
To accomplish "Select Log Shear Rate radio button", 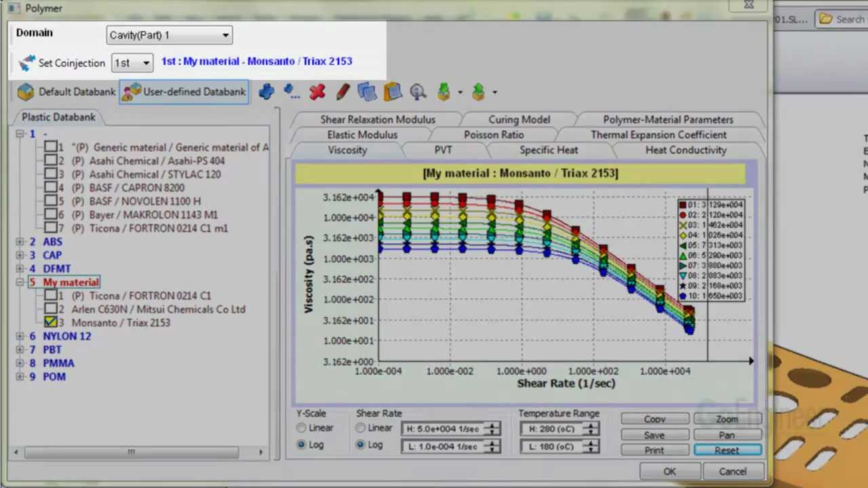I will (361, 445).
